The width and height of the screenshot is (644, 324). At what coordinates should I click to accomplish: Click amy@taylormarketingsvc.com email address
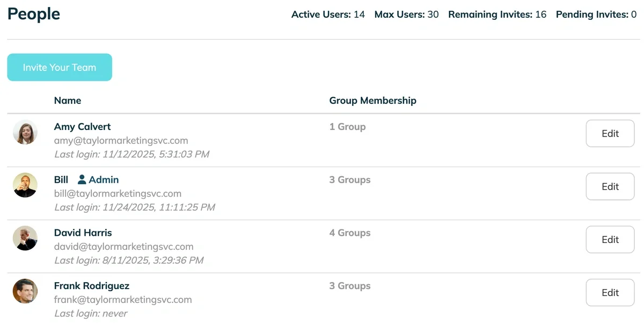121,141
